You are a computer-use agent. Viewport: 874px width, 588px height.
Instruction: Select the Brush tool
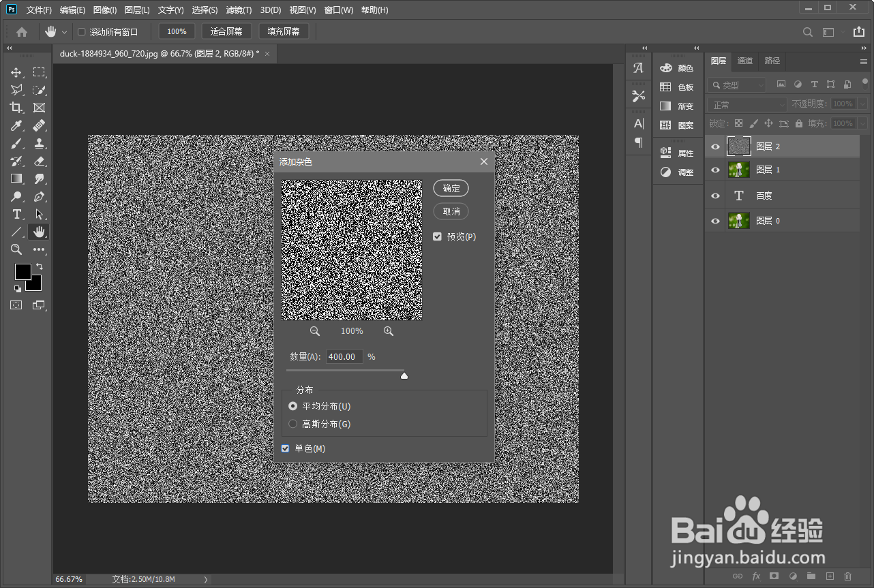click(16, 143)
